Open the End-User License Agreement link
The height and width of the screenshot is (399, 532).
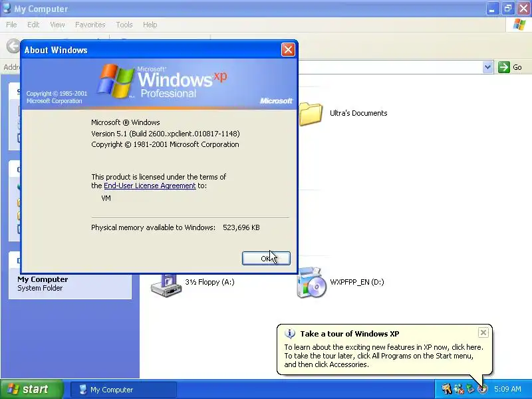pos(150,186)
